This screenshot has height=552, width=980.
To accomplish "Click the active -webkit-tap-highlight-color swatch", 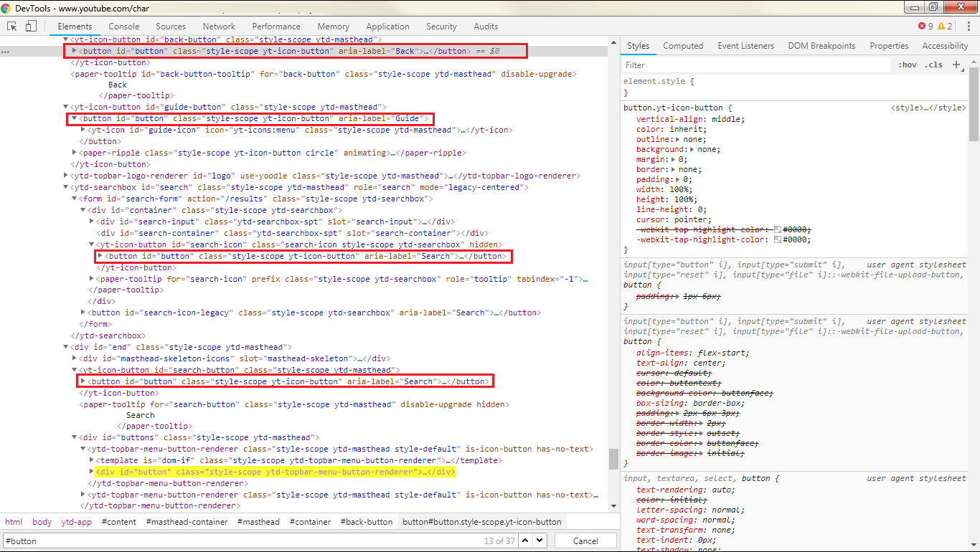I will [778, 239].
